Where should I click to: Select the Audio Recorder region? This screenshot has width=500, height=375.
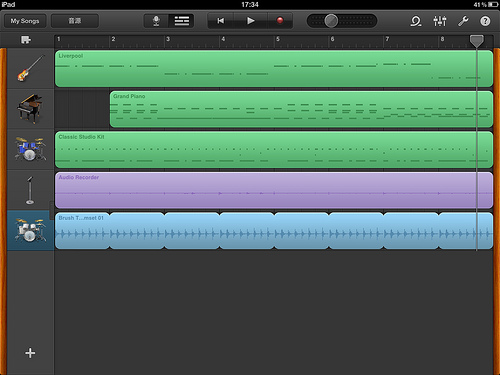274,190
